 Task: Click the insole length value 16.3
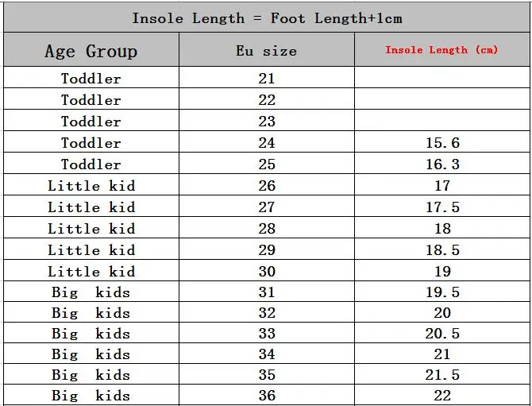pyautogui.click(x=442, y=164)
